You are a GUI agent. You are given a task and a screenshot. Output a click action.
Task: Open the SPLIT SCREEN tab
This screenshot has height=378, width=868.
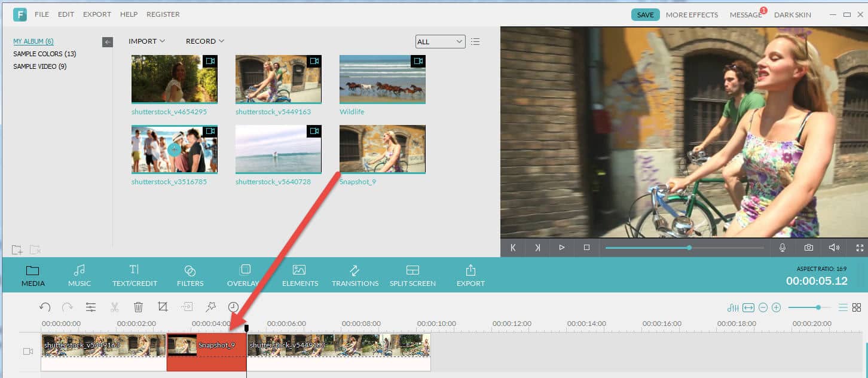pyautogui.click(x=412, y=276)
